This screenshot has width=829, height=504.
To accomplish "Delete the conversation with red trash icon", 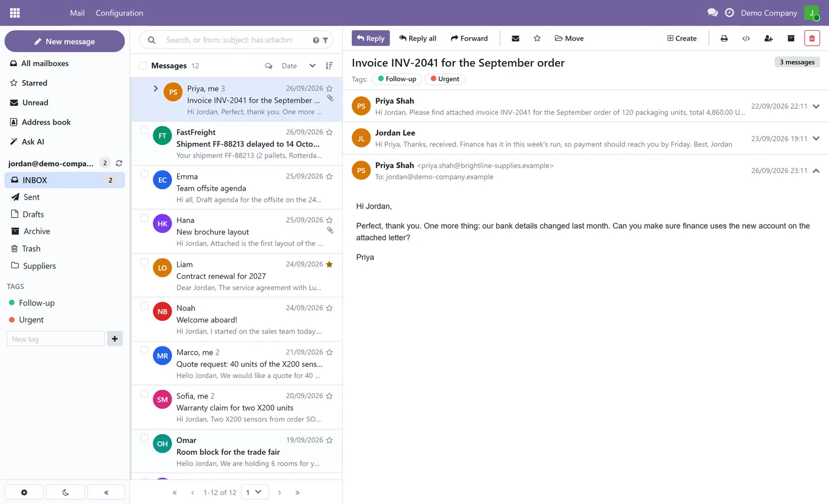I will point(812,38).
